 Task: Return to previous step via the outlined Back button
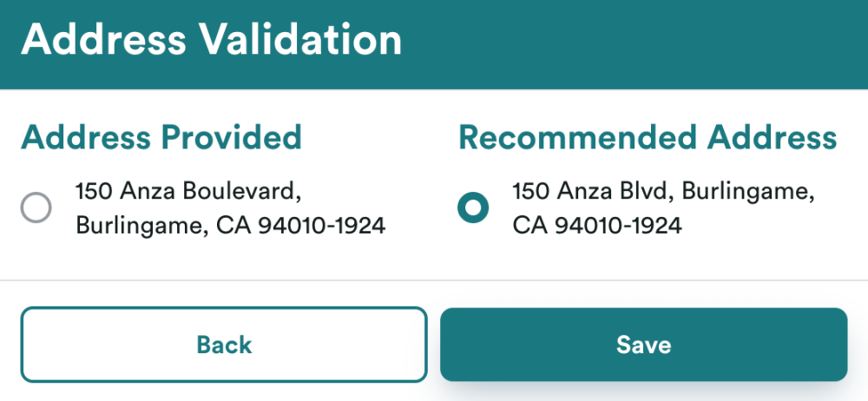[x=224, y=345]
